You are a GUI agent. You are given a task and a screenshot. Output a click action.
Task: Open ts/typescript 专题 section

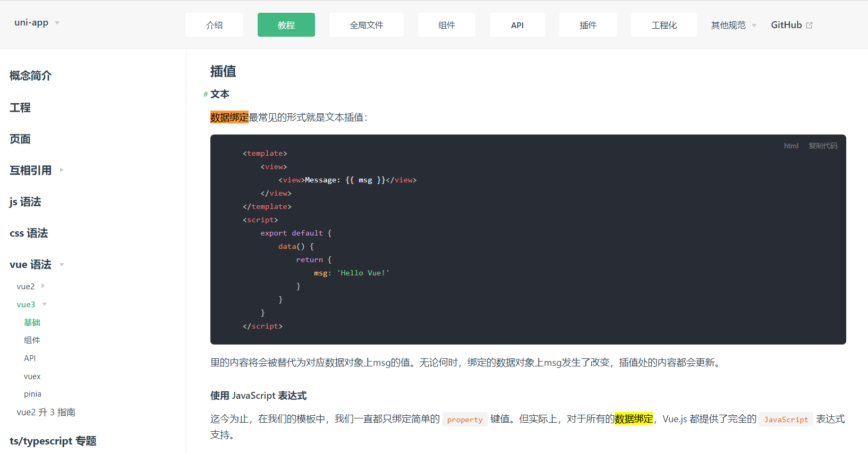coord(53,441)
